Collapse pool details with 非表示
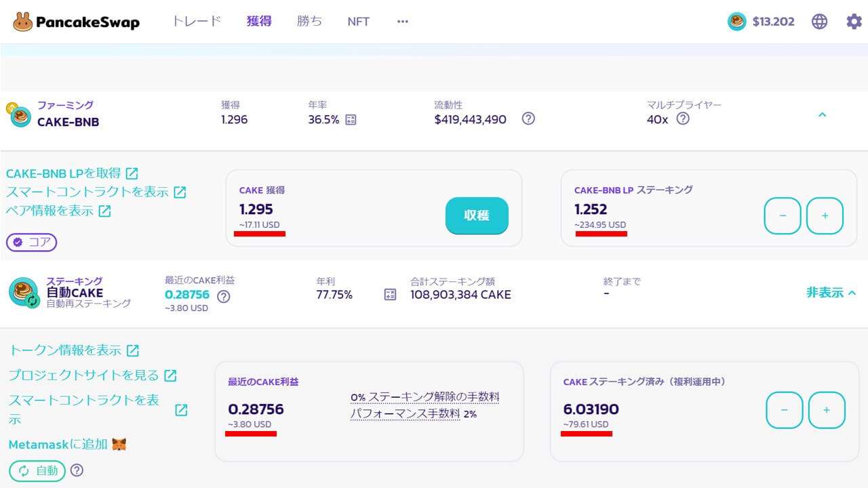 [x=831, y=293]
